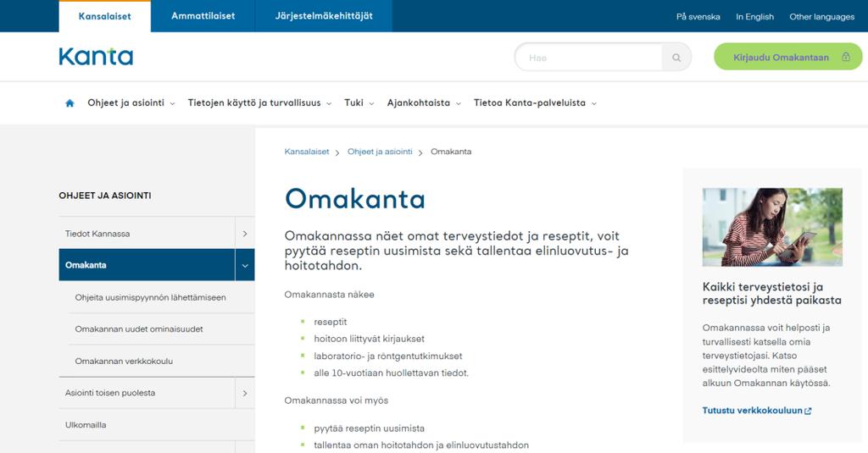Change language to In English
868x453 pixels.
[754, 17]
